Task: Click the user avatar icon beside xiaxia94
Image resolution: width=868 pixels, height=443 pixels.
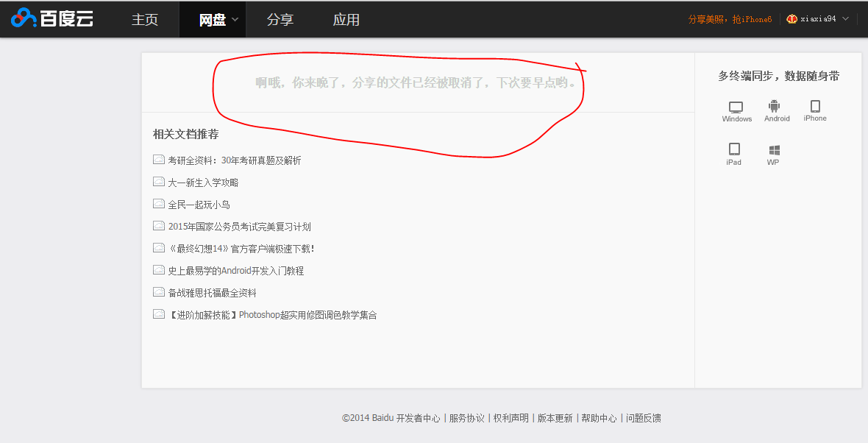Action: 792,19
